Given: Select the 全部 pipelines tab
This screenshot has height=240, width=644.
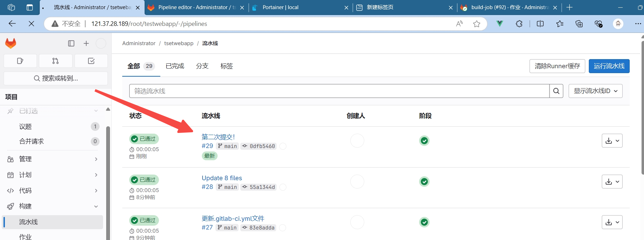Looking at the screenshot, I should (141, 66).
